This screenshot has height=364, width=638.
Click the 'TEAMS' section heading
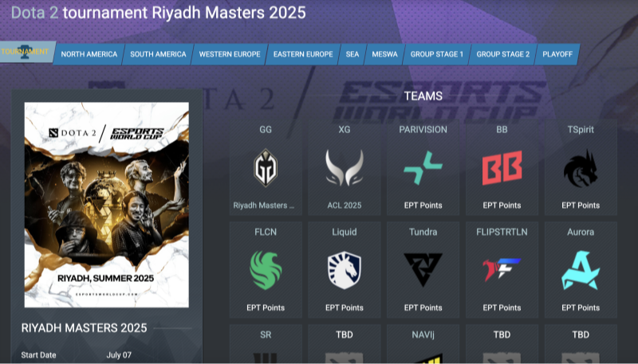pyautogui.click(x=423, y=96)
